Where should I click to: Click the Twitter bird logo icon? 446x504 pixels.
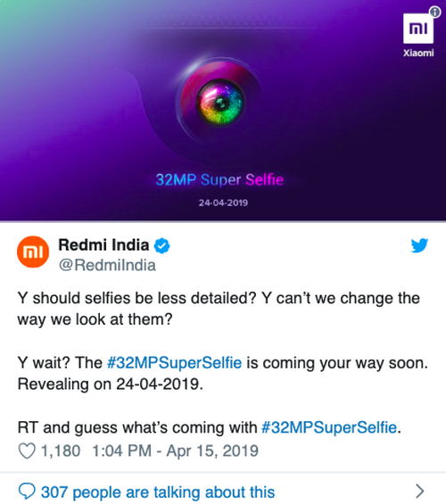[419, 245]
